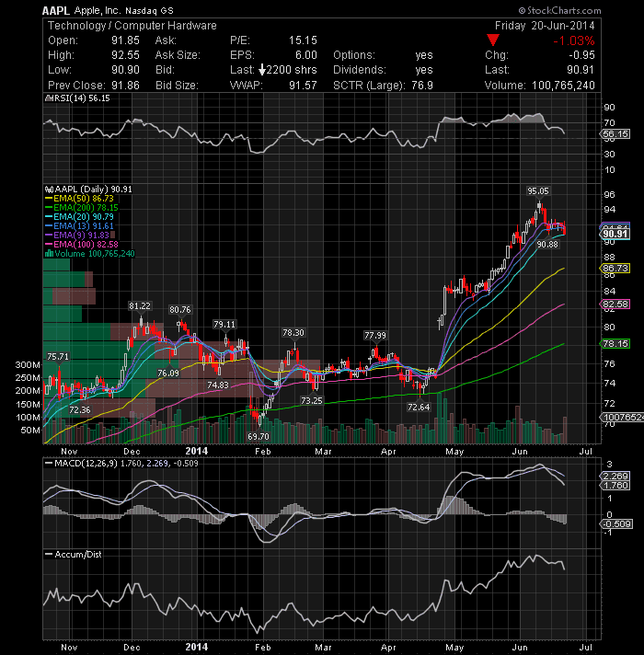Click the 78.15 EMA axis tag
Viewport: 644px width, 655px height.
click(x=615, y=344)
